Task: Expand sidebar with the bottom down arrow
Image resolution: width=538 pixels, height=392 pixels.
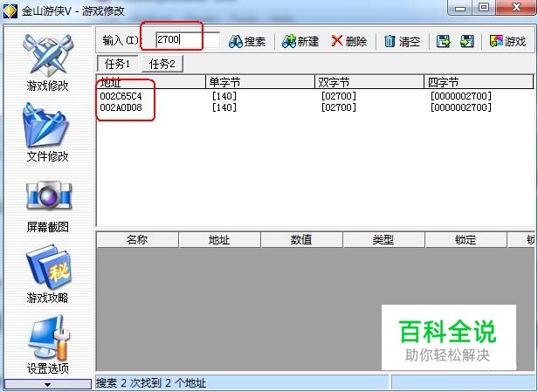Action: click(x=48, y=384)
